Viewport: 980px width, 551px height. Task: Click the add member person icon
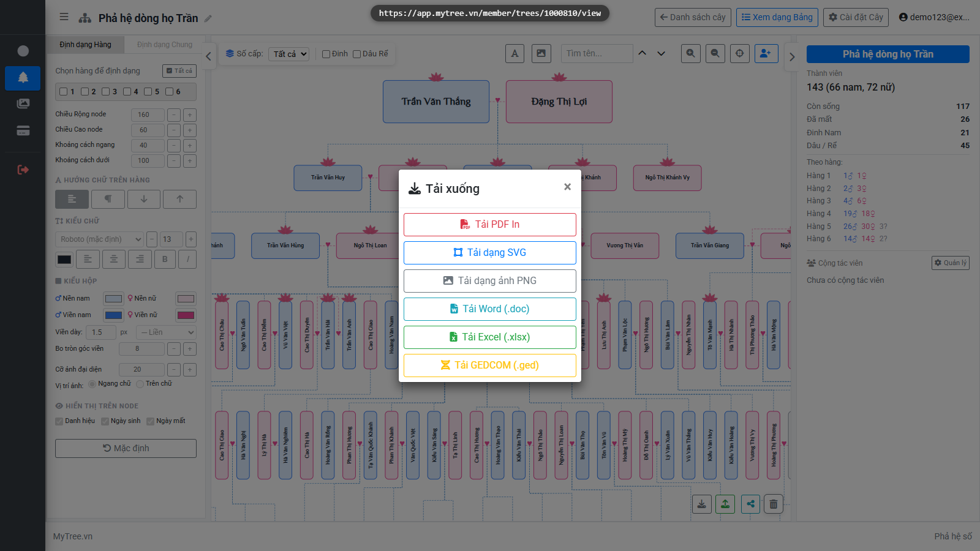tap(766, 53)
